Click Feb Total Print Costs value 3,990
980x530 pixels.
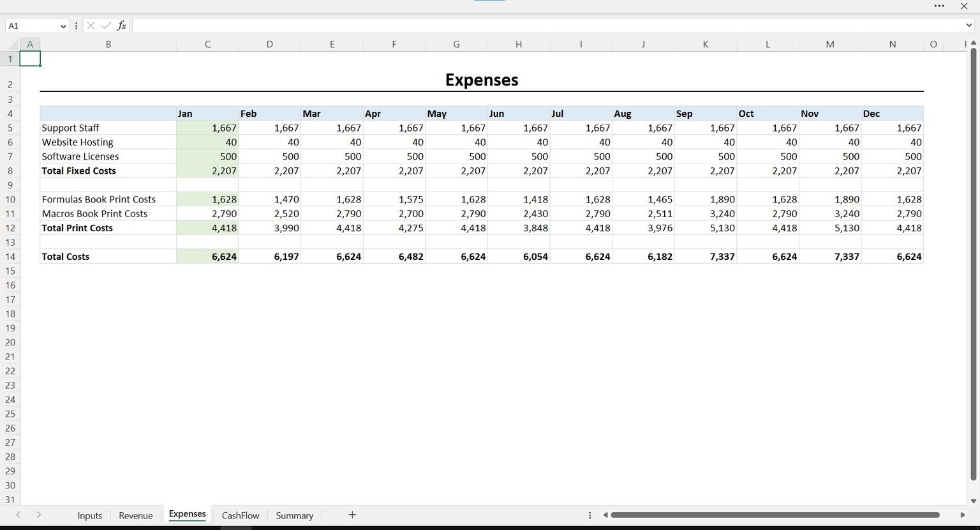(x=270, y=228)
